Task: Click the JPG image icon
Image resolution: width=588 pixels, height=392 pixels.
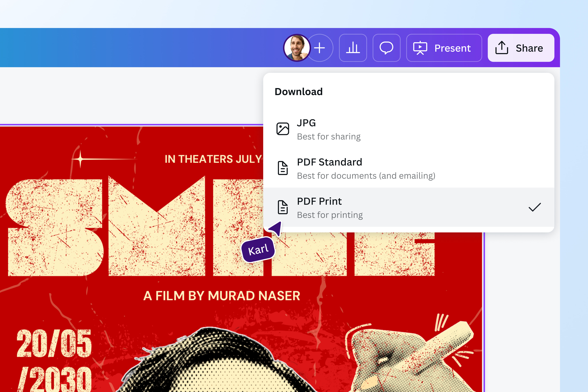Action: click(x=283, y=129)
